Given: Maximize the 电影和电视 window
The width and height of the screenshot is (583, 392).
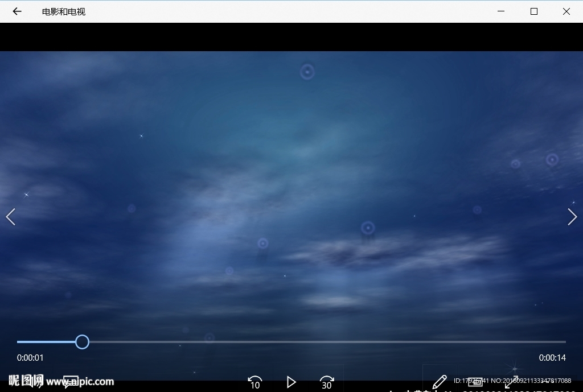Looking at the screenshot, I should 534,11.
